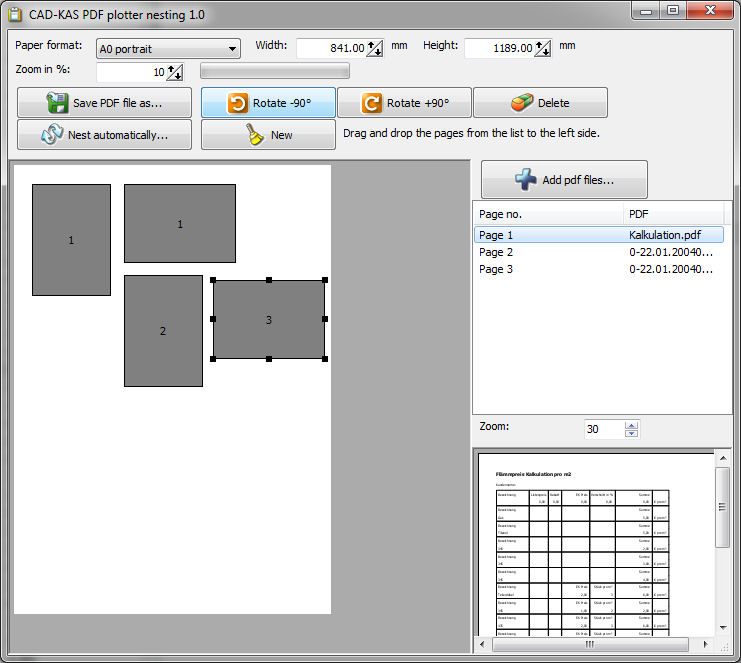
Task: Increase the preview Zoom value with up arrow
Action: (630, 424)
